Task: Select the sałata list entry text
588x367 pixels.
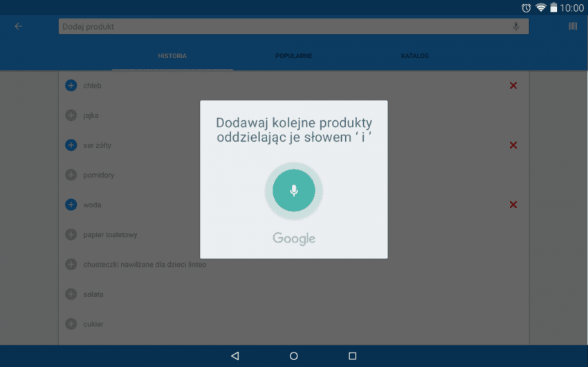Action: coord(93,294)
